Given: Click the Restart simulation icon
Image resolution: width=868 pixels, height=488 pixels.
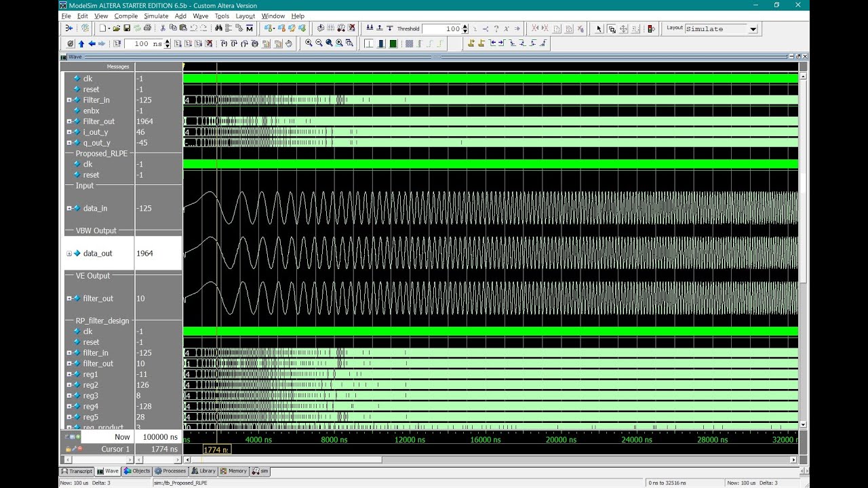Looking at the screenshot, I should point(117,43).
